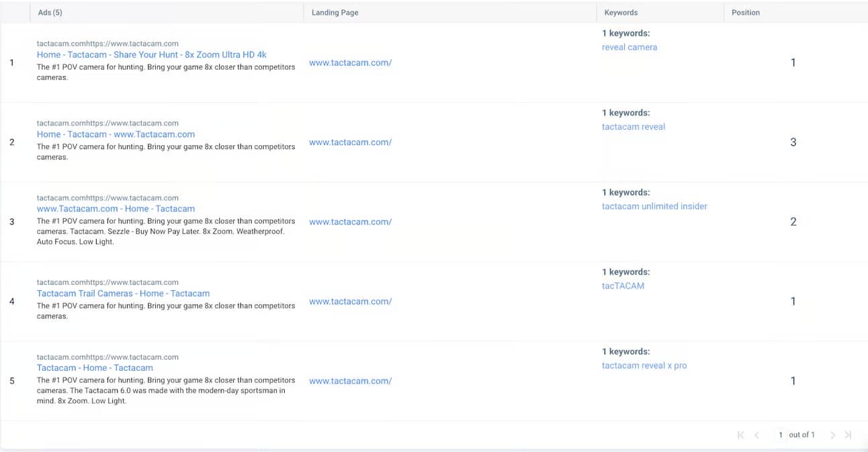Click position value 2 in row 3

(x=793, y=222)
